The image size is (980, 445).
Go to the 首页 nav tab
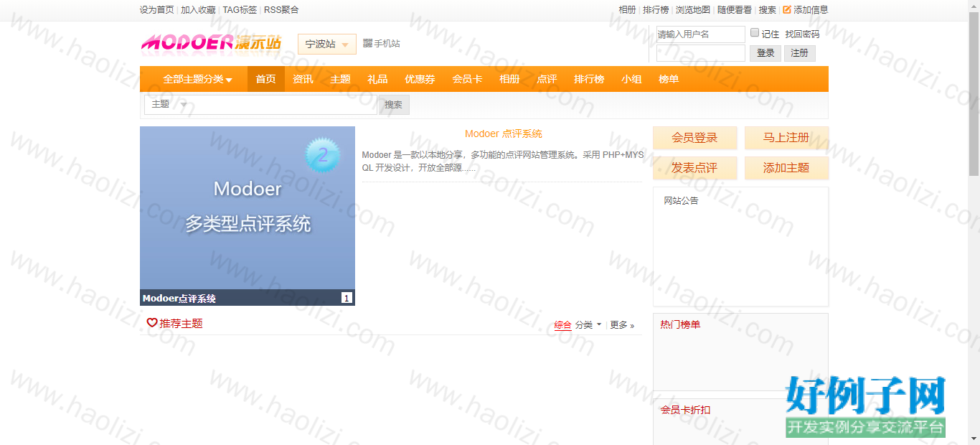(265, 79)
